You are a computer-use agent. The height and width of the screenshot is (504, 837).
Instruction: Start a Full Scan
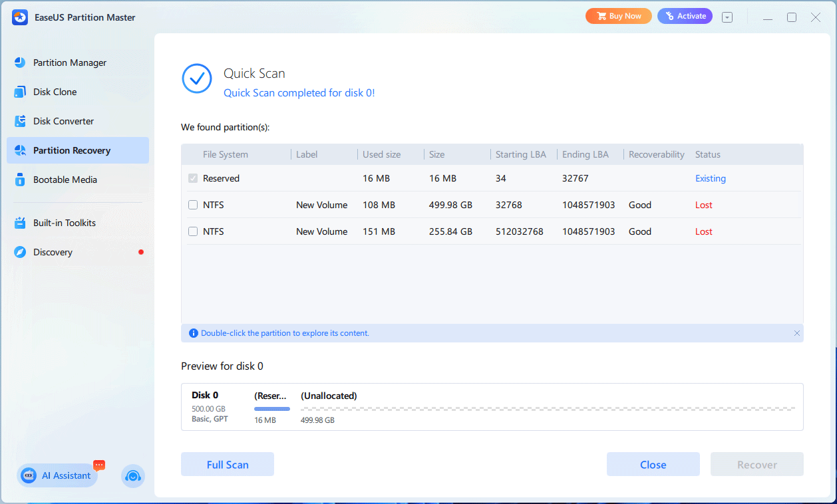click(x=227, y=464)
